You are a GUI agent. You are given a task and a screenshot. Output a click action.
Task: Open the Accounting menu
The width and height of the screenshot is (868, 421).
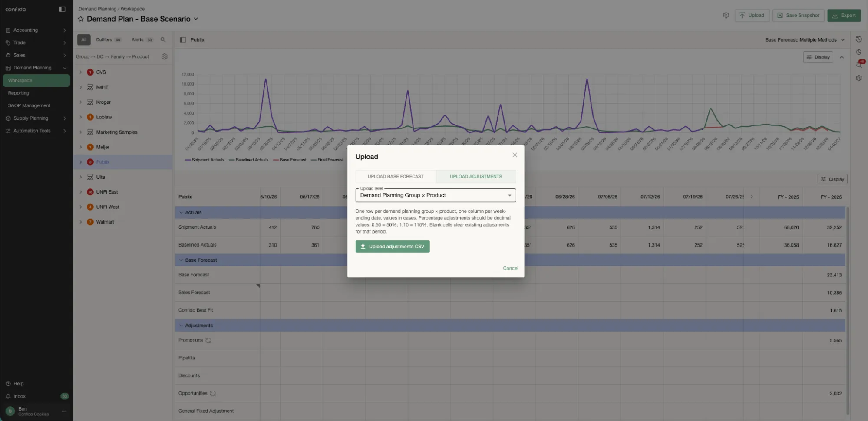click(x=36, y=30)
